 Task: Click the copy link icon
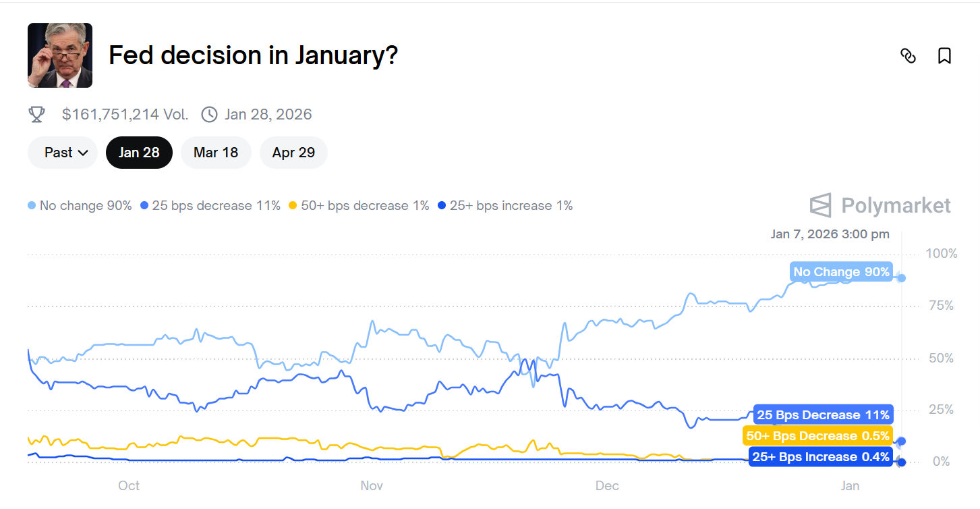(x=908, y=56)
